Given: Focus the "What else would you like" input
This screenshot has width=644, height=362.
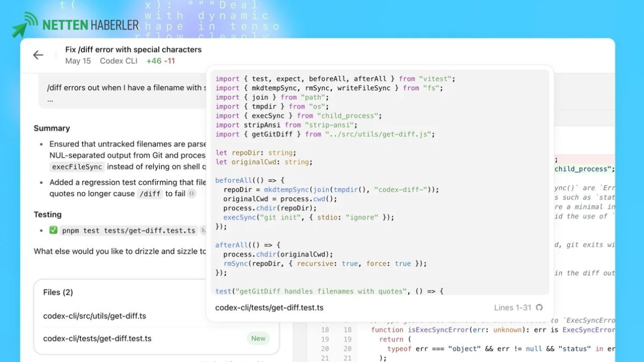Looking at the screenshot, I should click(120, 251).
